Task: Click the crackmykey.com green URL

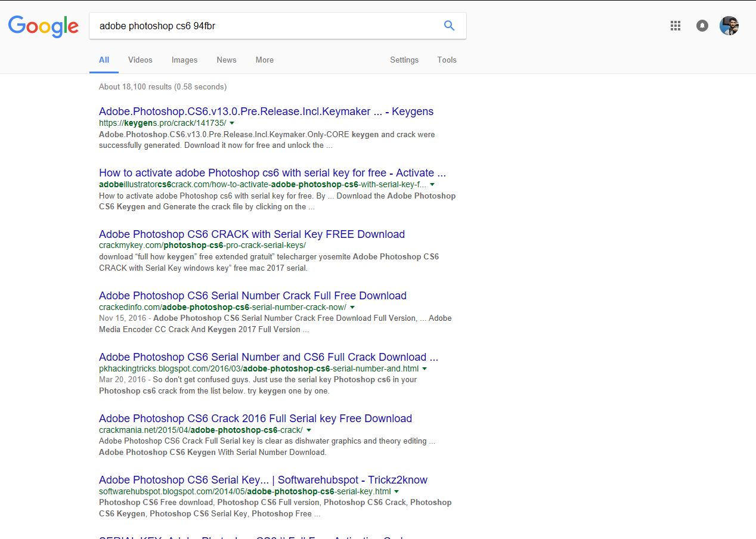Action: 202,245
